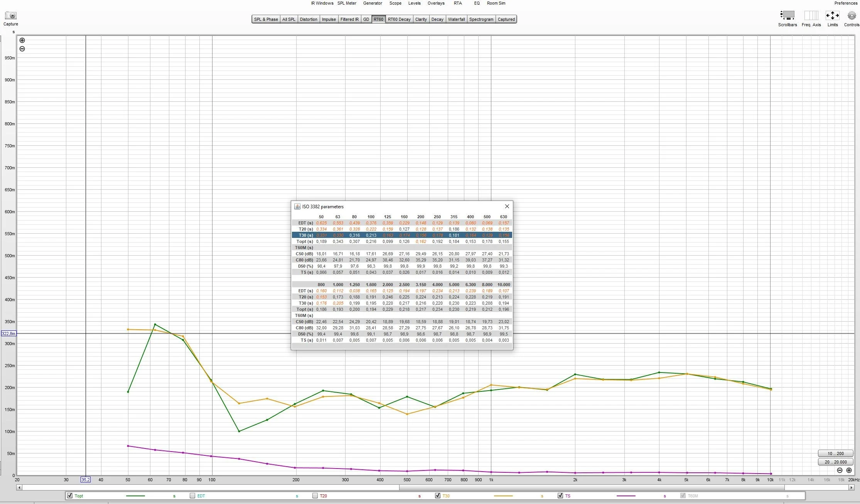Switch to the RT60 Decay tab
The image size is (860, 504).
399,19
